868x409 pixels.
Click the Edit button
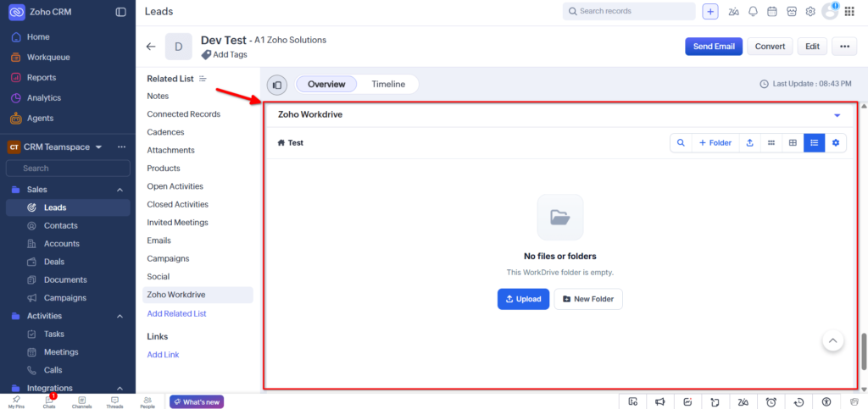812,47
